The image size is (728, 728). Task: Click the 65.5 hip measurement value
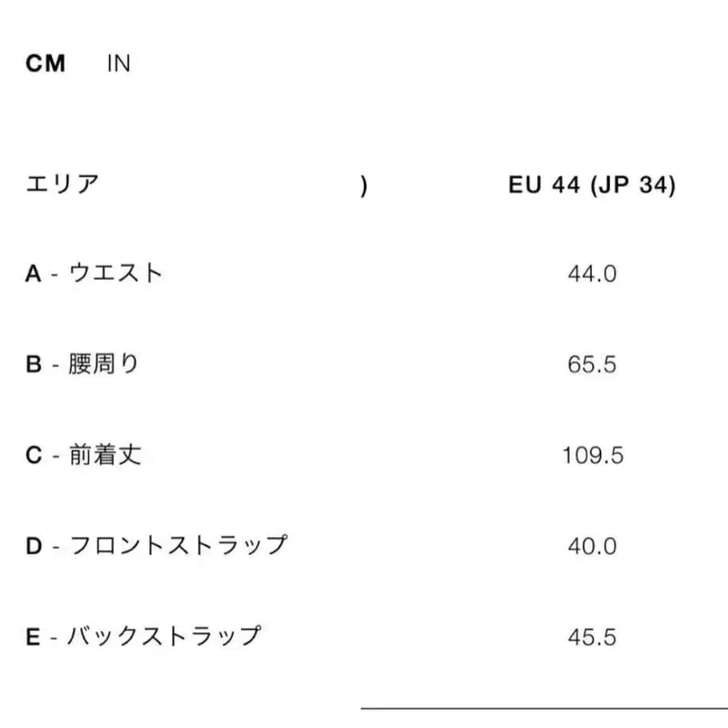tap(593, 364)
